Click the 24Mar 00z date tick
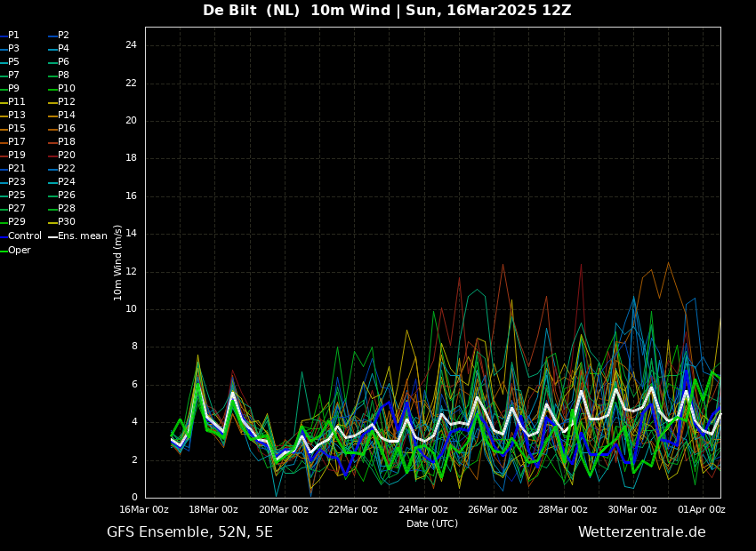Viewport: 756px width, 551px height. click(422, 510)
